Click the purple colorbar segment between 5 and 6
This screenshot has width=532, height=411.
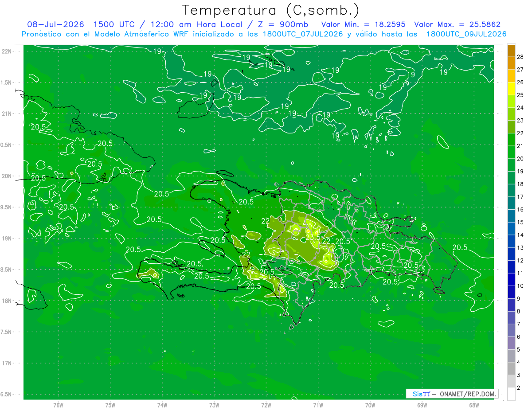[x=511, y=343]
